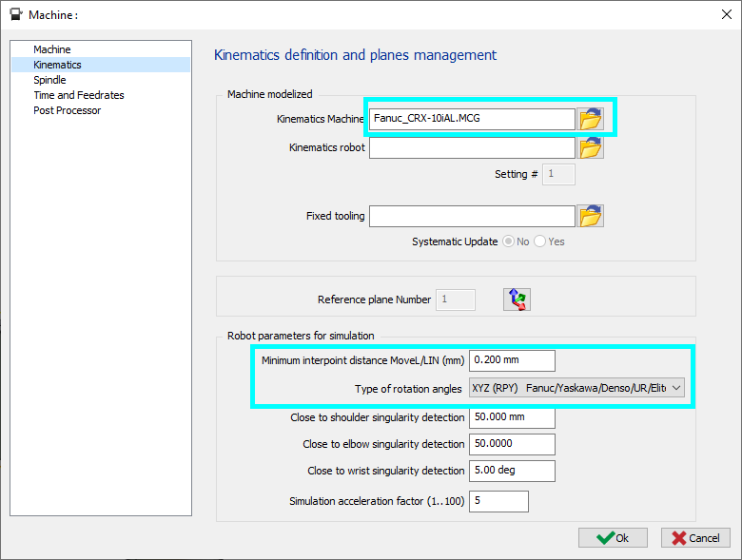Edit Minimum interpoint distance field
This screenshot has height=560, width=742.
[512, 360]
